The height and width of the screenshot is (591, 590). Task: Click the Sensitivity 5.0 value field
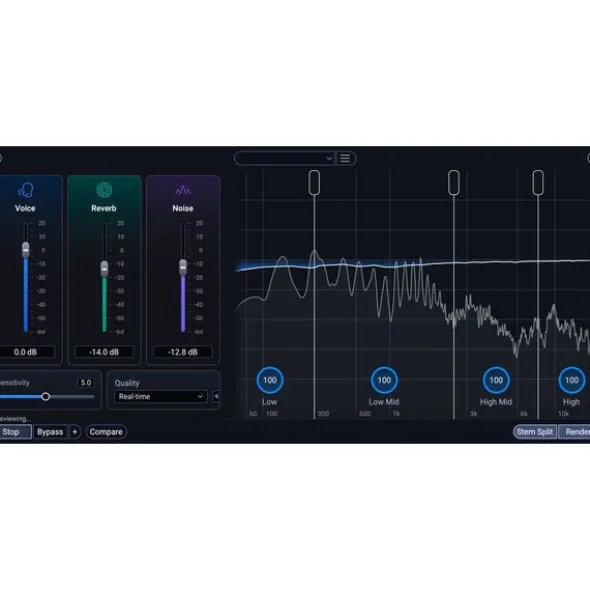[x=86, y=383]
